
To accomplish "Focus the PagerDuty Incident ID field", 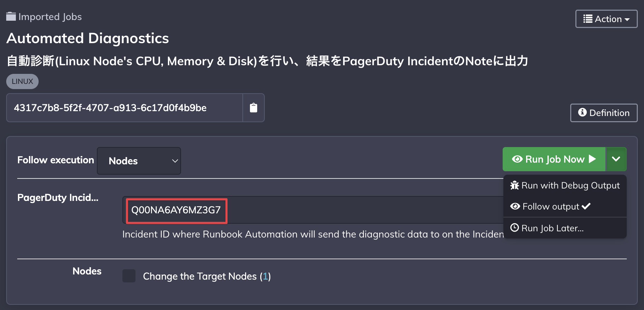I will click(x=313, y=210).
